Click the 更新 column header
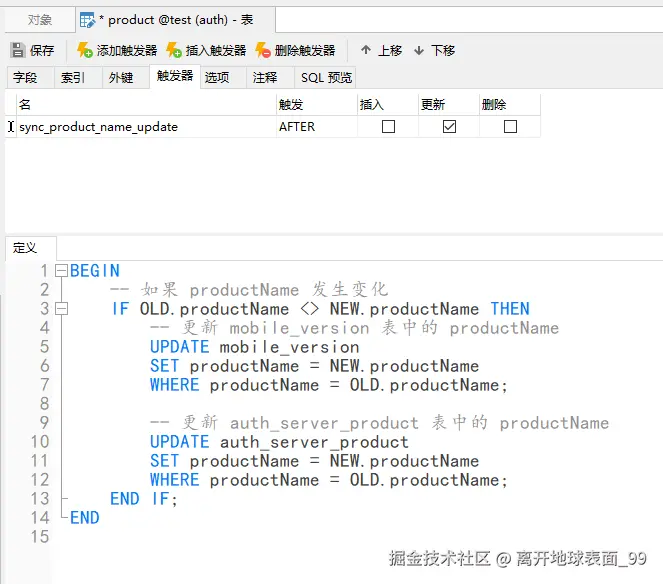663x584 pixels. tap(449, 104)
